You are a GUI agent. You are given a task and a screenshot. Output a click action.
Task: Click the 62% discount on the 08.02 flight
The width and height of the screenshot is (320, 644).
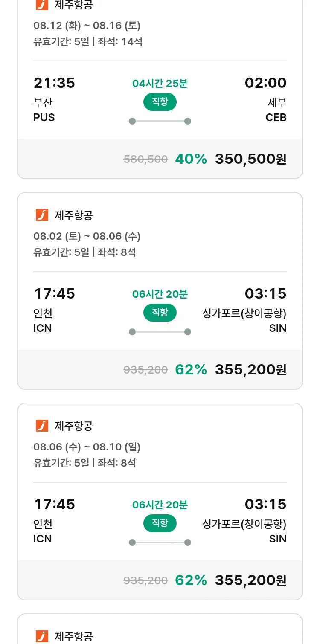pos(191,370)
